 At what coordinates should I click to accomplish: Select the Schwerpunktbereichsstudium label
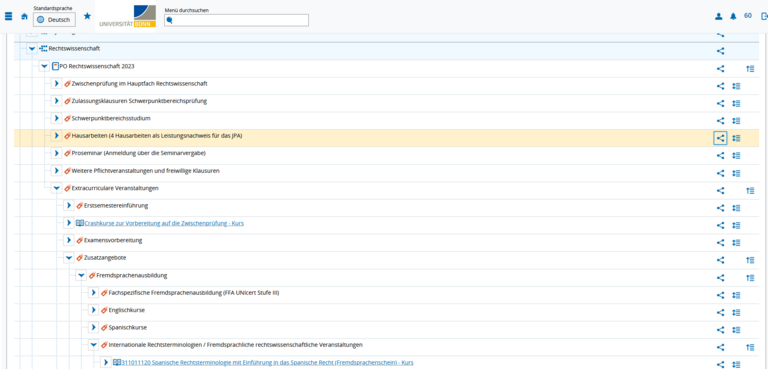111,119
